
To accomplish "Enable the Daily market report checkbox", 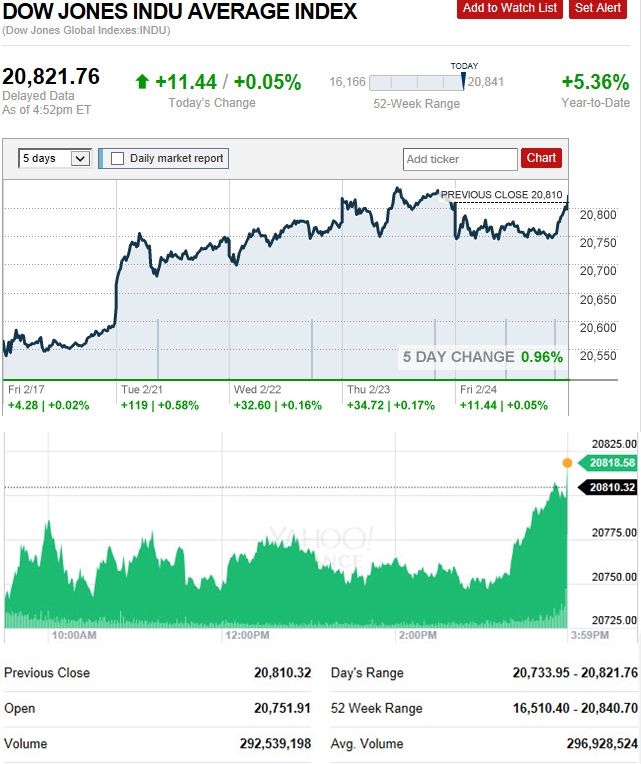I will click(x=117, y=159).
